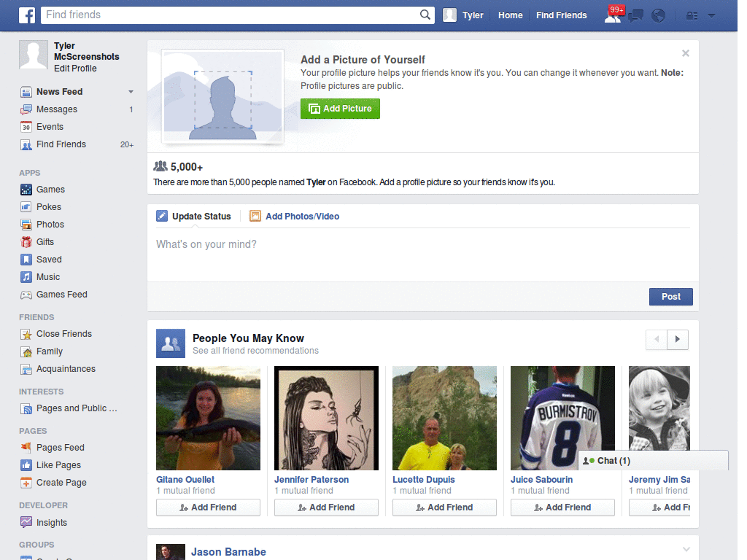
Task: Click the Messages sidebar icon
Action: pos(26,109)
